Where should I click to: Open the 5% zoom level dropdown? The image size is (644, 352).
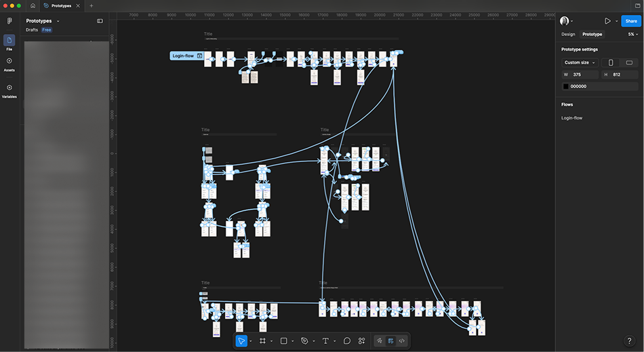(x=633, y=34)
